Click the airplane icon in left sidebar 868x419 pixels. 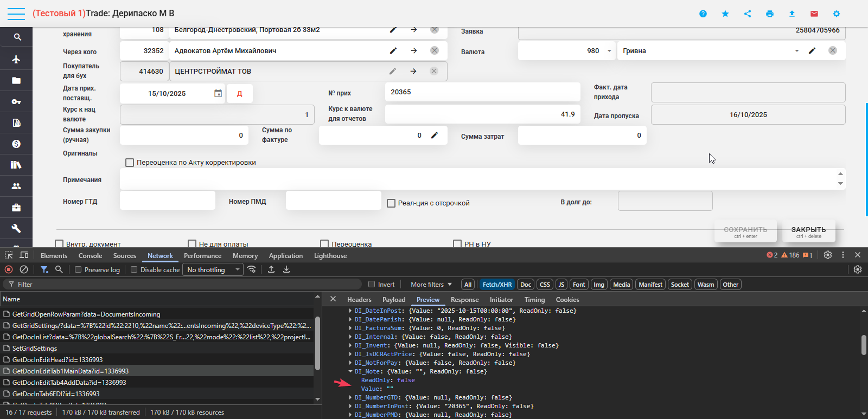click(x=16, y=59)
